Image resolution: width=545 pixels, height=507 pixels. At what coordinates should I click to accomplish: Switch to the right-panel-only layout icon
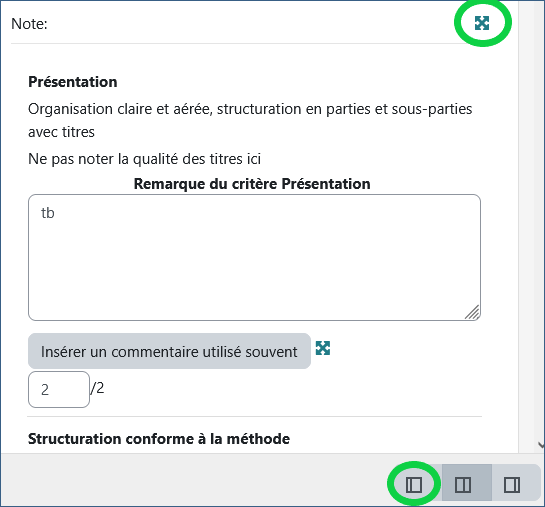(x=512, y=484)
